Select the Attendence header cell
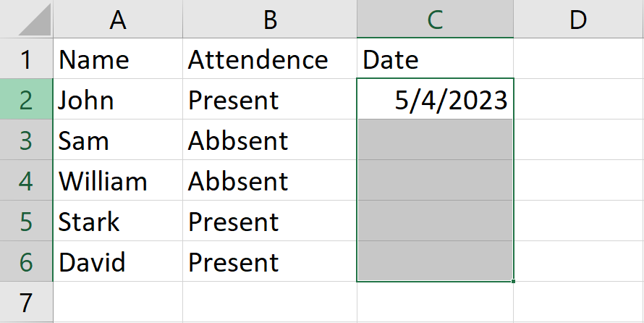The image size is (644, 323). (x=270, y=59)
